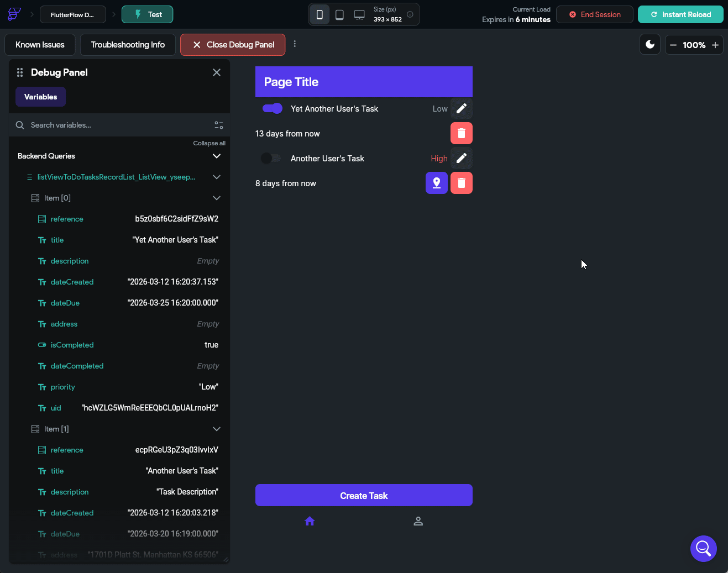Screen dimensions: 728x573
Task: Open map location for 8 days task
Action: [x=437, y=183]
